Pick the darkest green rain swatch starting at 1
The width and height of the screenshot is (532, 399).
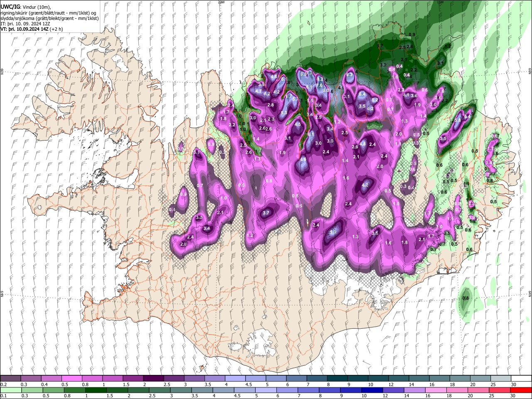point(96,390)
